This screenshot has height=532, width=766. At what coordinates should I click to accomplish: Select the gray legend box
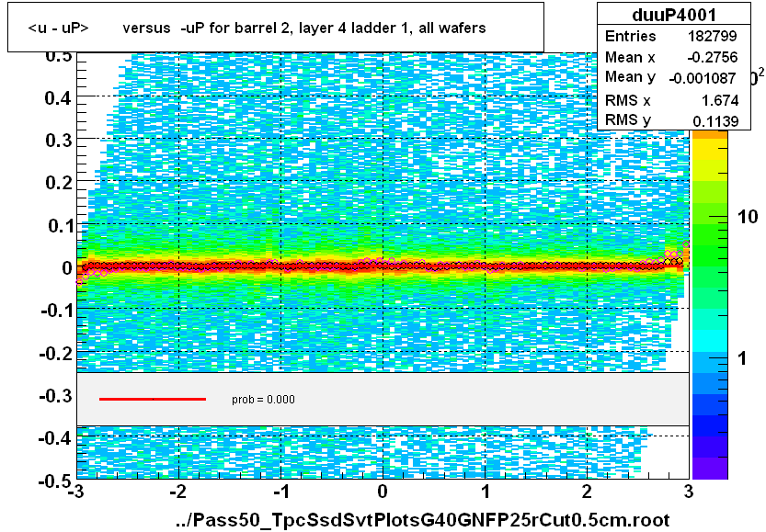[383, 400]
